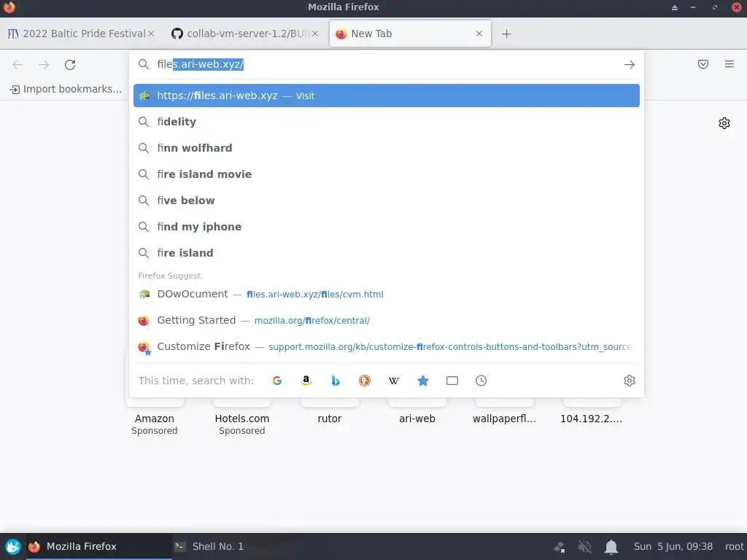The width and height of the screenshot is (747, 560).
Task: Open the rutor shortcut tile
Action: pyautogui.click(x=330, y=419)
